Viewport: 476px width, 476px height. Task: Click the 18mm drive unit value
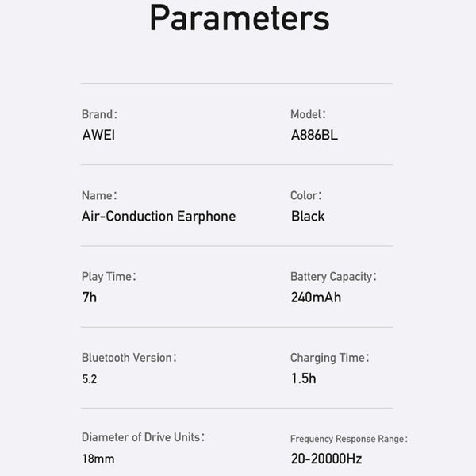[x=98, y=459]
